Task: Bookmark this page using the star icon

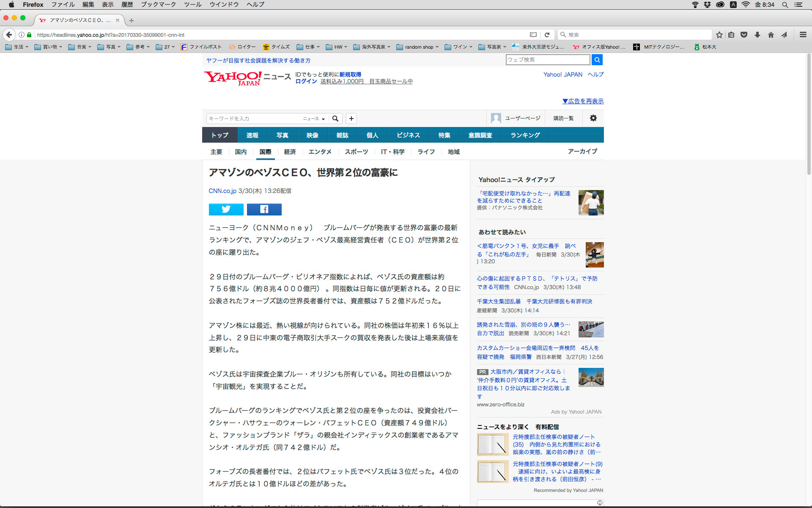Action: tap(719, 35)
